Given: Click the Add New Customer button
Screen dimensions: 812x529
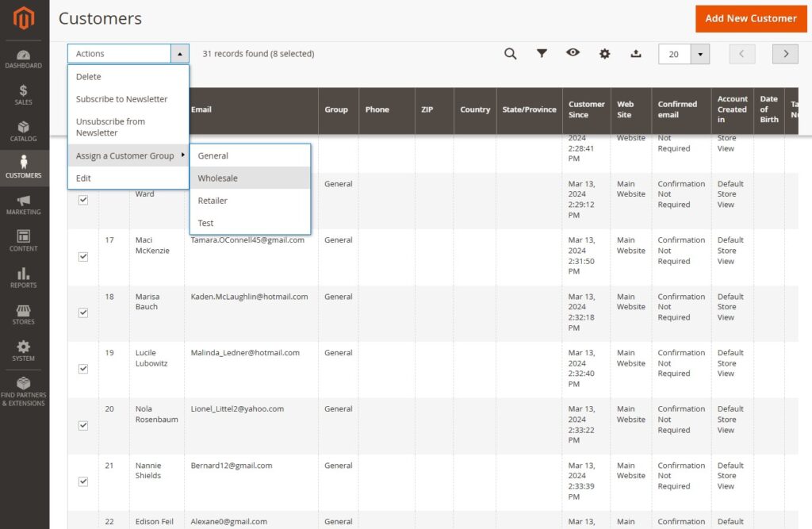Looking at the screenshot, I should click(x=750, y=18).
